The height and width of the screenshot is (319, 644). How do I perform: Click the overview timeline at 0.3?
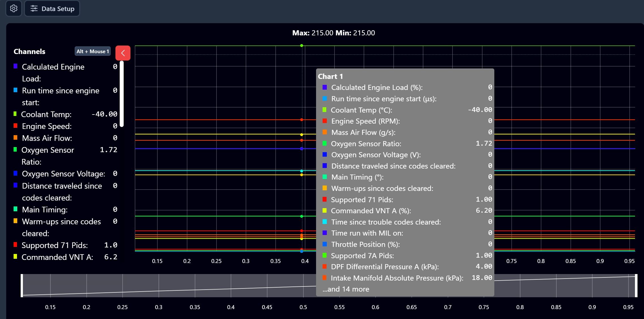point(159,286)
